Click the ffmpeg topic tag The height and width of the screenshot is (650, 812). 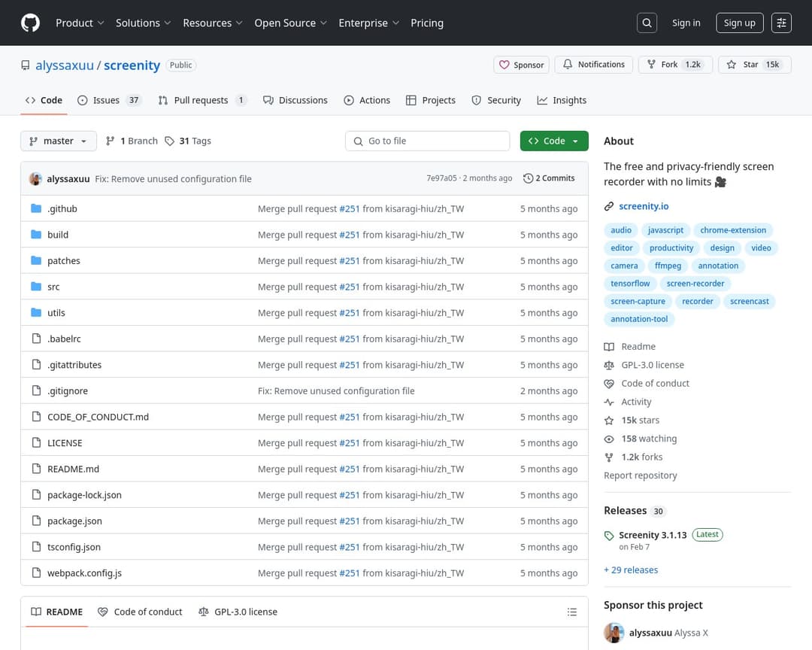click(668, 266)
